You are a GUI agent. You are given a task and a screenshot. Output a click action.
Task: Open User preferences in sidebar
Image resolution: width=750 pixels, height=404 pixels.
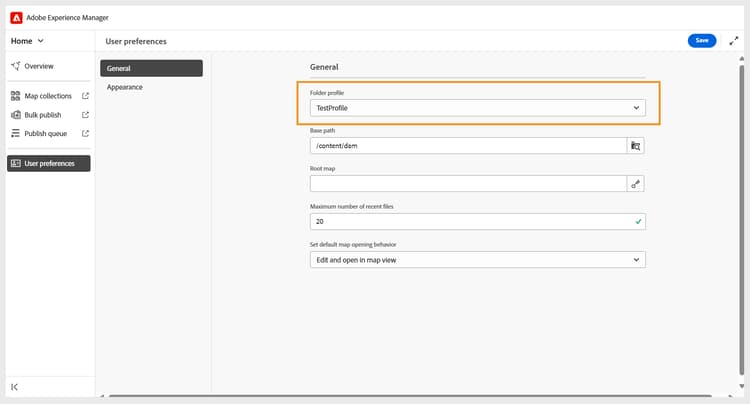pyautogui.click(x=49, y=163)
